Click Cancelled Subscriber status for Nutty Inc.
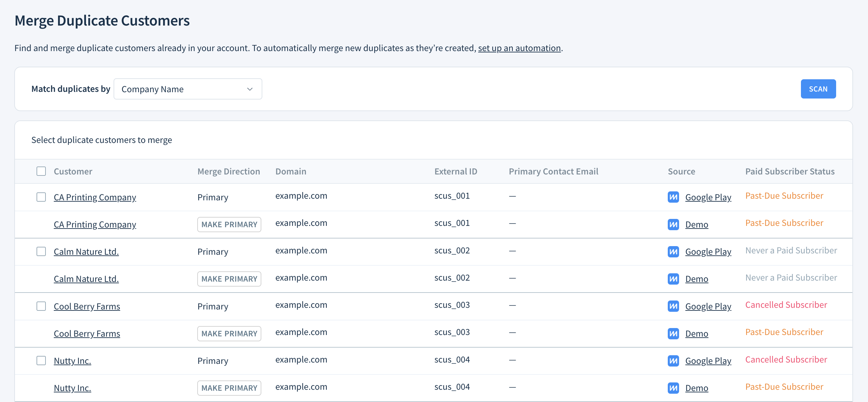This screenshot has height=402, width=868. pyautogui.click(x=786, y=359)
